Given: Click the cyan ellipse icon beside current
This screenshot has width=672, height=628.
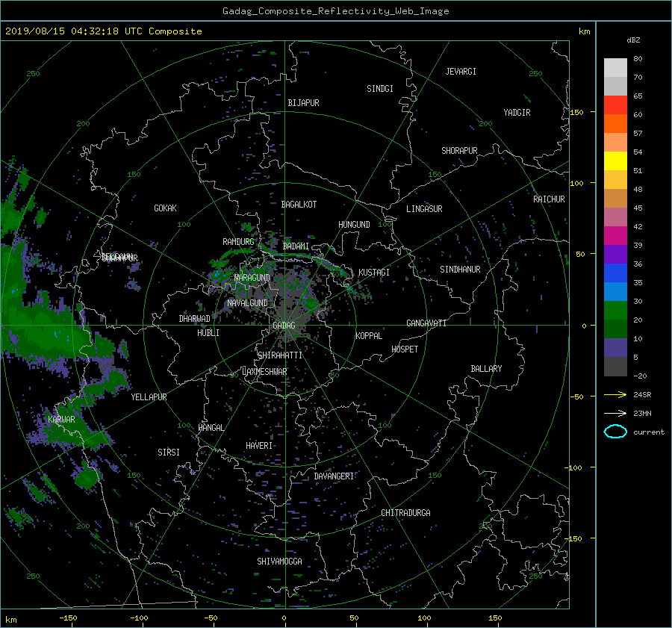Looking at the screenshot, I should tap(615, 432).
